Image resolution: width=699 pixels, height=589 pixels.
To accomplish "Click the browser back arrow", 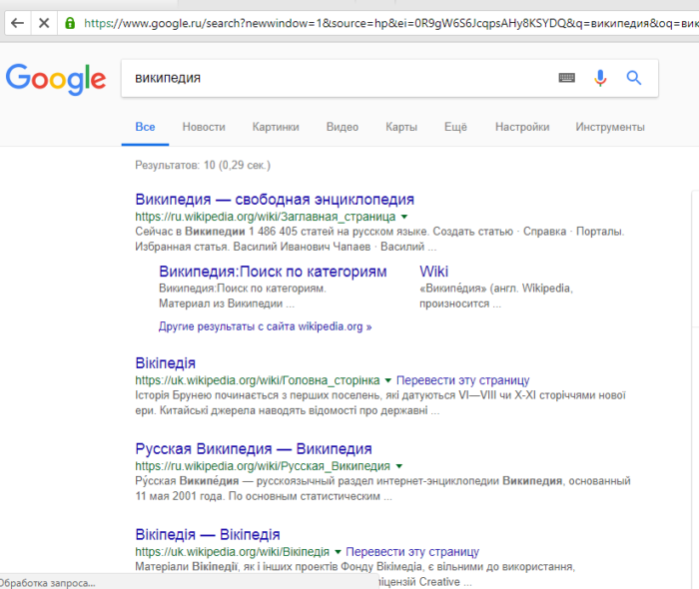I will [17, 23].
